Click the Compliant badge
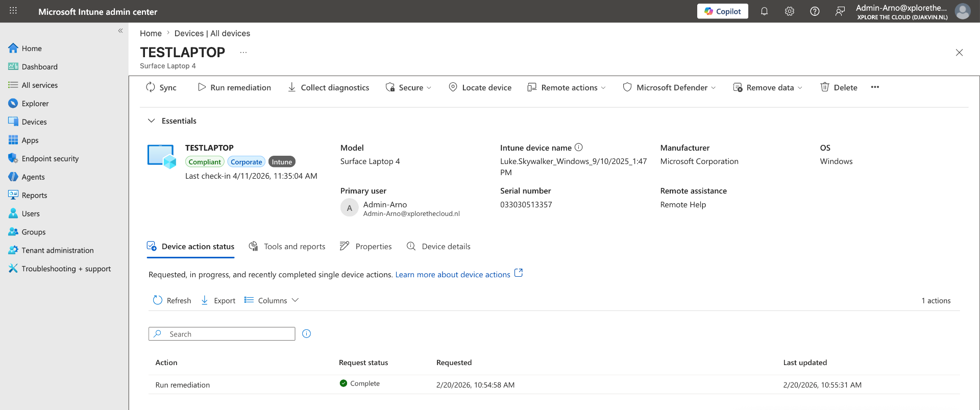 point(205,162)
